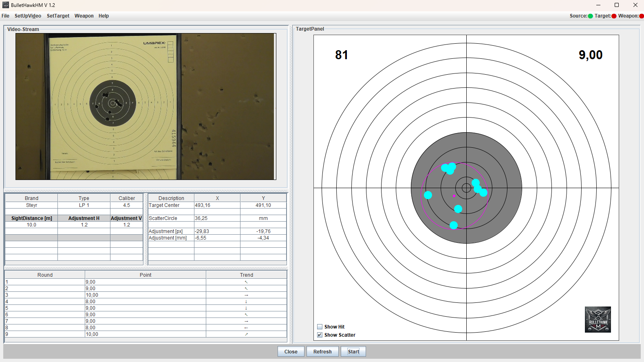644x362 pixels.
Task: Uncheck the Show Scatter checkbox
Action: [320, 335]
